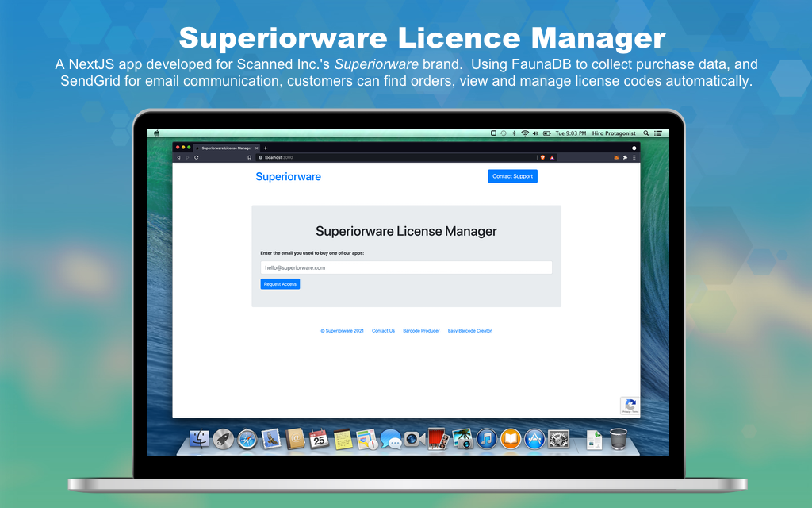The height and width of the screenshot is (508, 812).
Task: Open a new browser tab
Action: tap(266, 148)
